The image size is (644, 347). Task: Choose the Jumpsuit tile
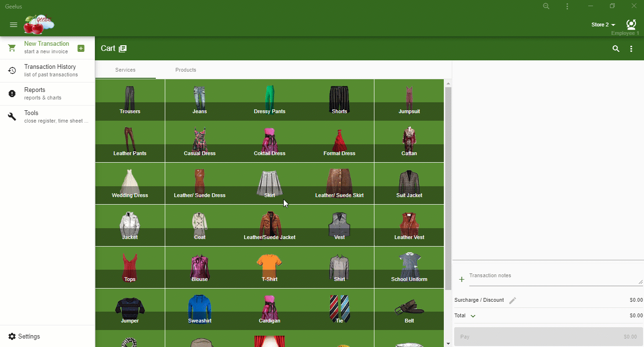click(x=409, y=100)
